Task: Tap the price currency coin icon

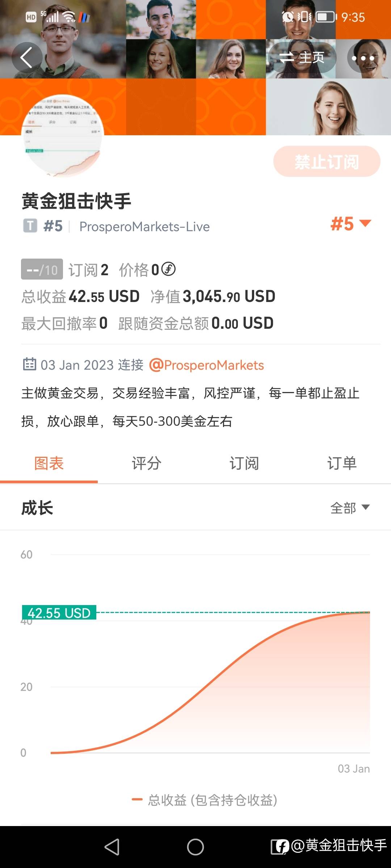Action: click(168, 269)
